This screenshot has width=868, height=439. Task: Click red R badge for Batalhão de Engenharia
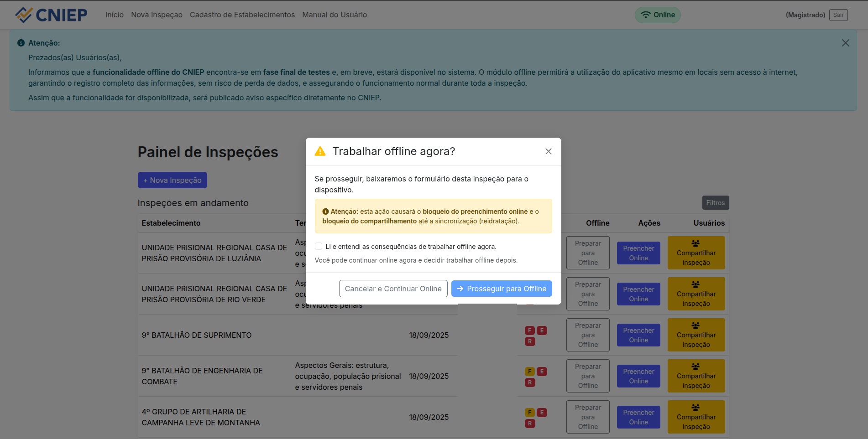click(x=530, y=382)
